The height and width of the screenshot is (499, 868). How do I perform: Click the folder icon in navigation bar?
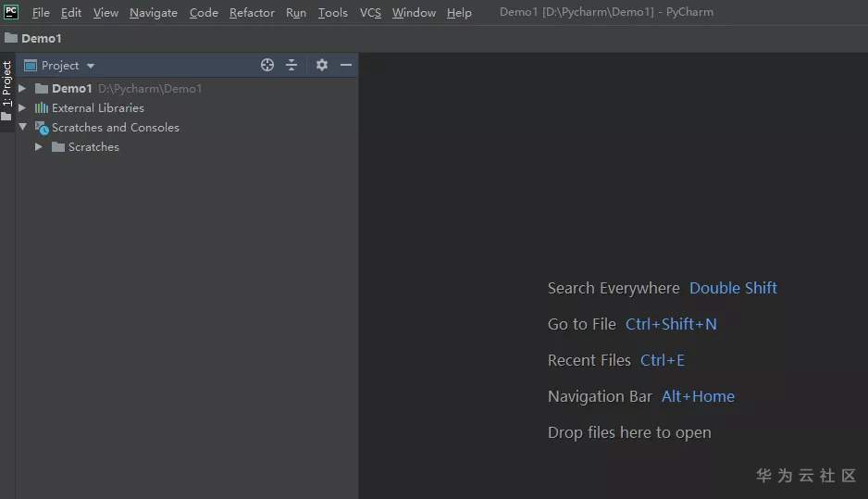click(11, 38)
